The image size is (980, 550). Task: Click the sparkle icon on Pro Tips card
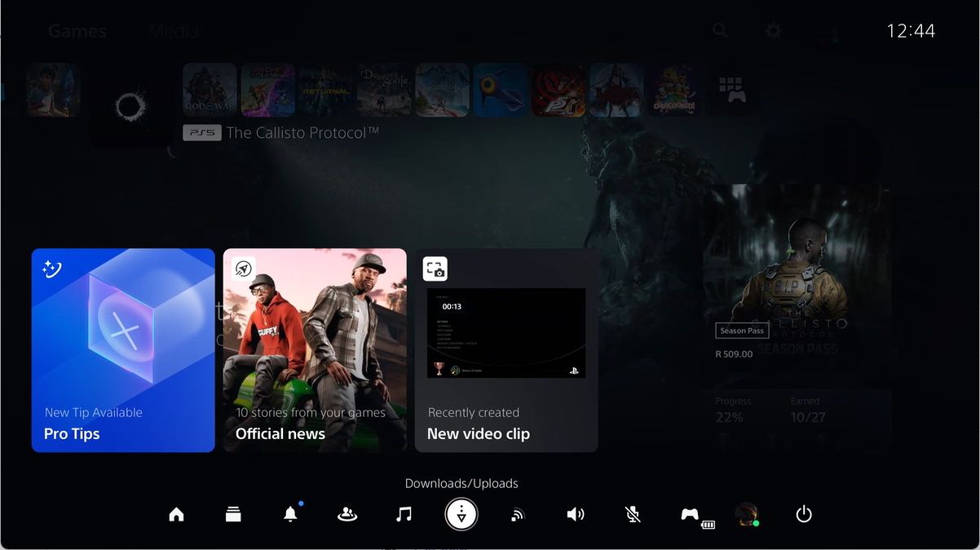52,268
